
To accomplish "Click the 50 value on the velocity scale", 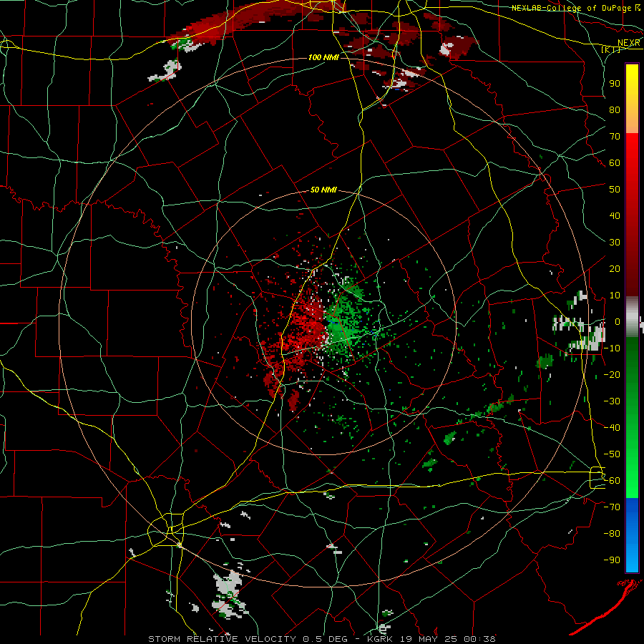I will 615,190.
